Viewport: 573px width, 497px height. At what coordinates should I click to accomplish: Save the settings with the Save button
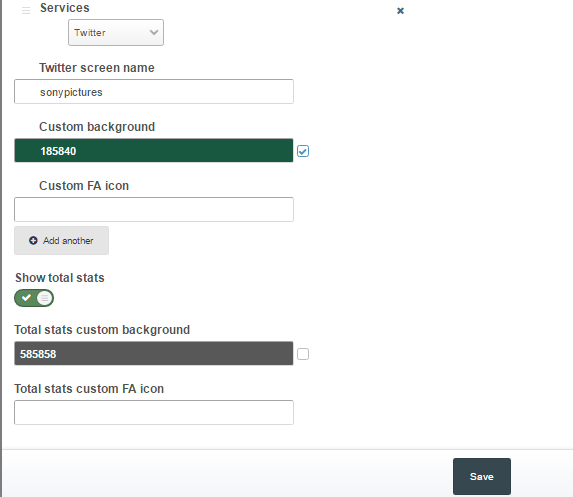pyautogui.click(x=482, y=477)
